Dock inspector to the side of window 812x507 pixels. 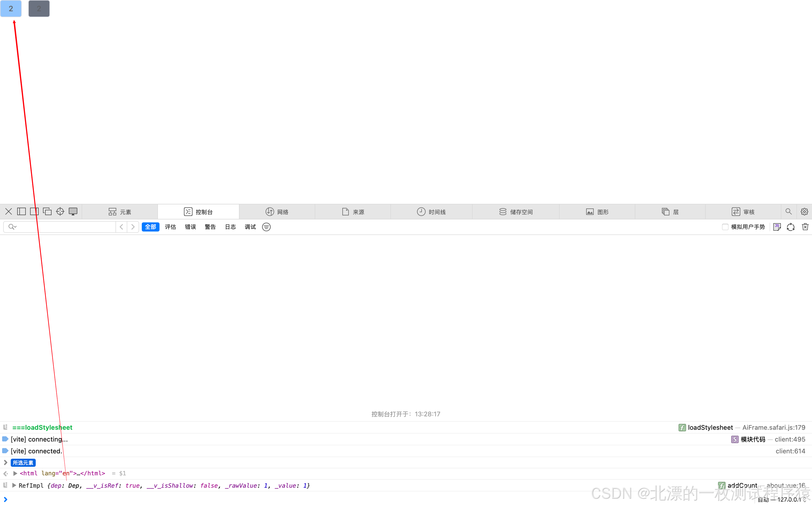coord(21,212)
